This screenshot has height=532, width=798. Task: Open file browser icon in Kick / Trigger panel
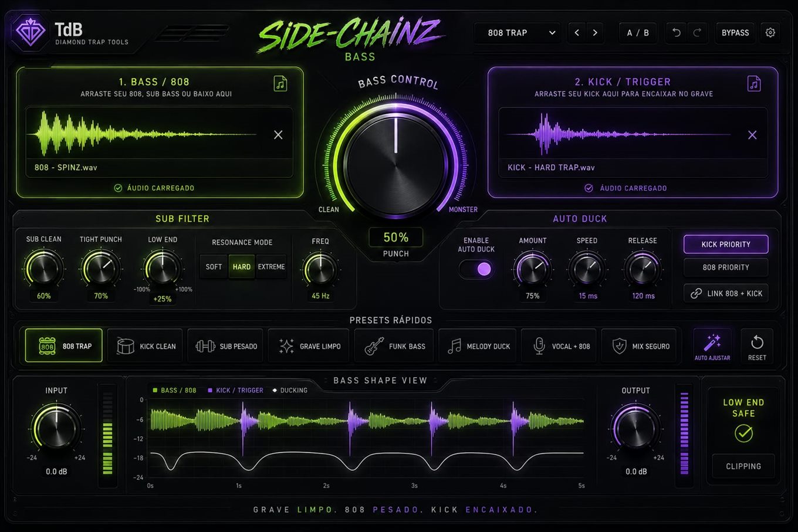754,83
